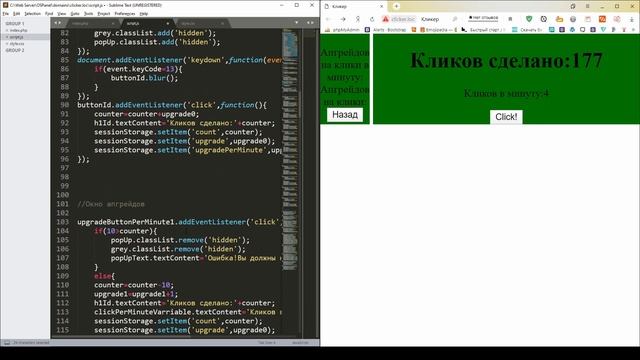The width and height of the screenshot is (640, 360).
Task: Select style.css in the Sublime sidebar
Action: 17,43
